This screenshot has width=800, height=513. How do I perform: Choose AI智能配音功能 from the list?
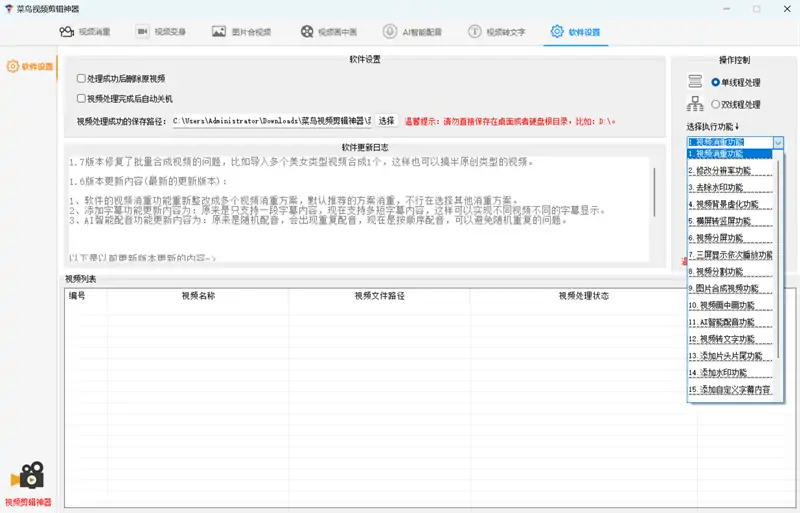pyautogui.click(x=730, y=323)
